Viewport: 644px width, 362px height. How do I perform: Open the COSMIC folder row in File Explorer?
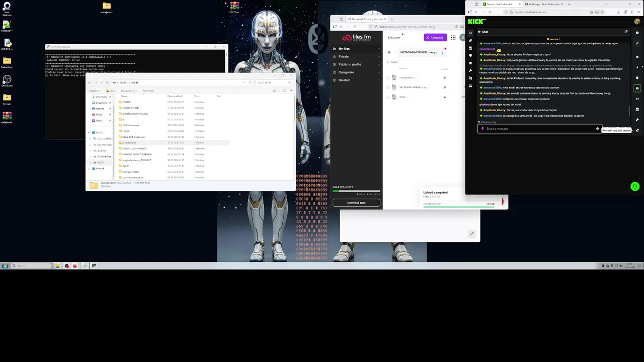point(126,102)
